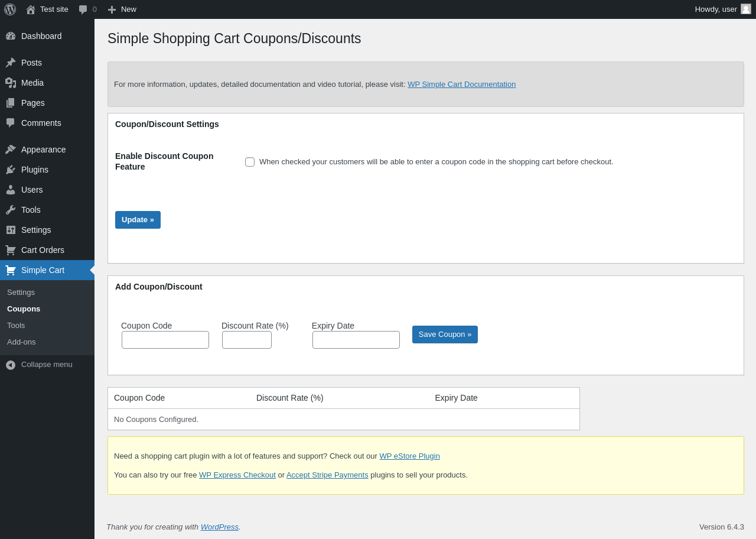Open the comments bubble icon in admin bar
Screen dimensions: 756x539
[x=83, y=9]
